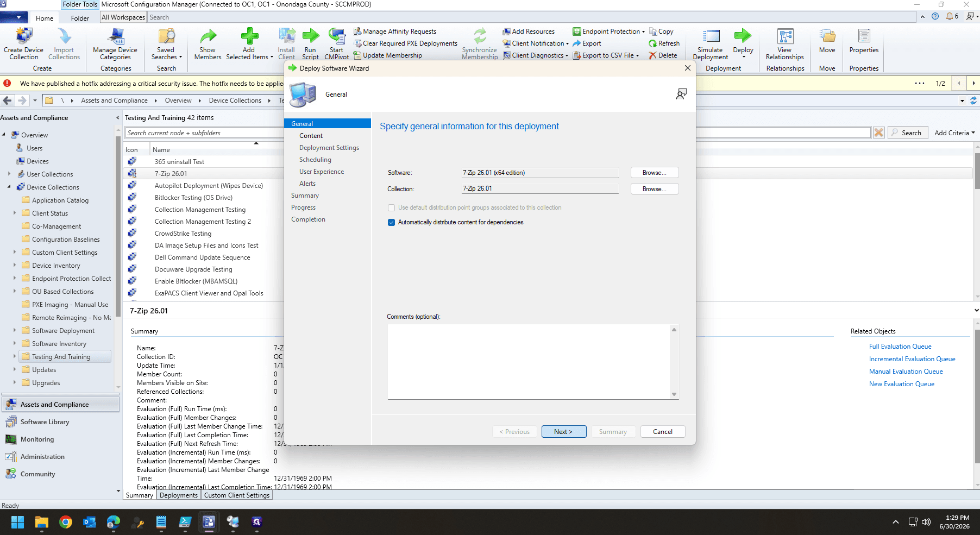Click the Comments optional text box
The width and height of the screenshot is (980, 535).
pos(529,362)
